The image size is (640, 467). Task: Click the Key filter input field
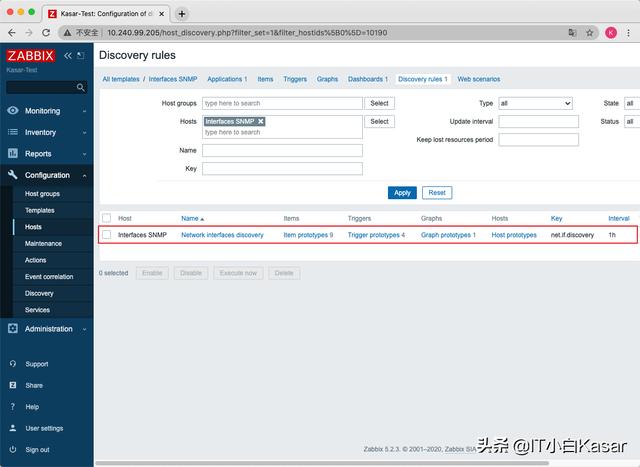[x=282, y=169]
